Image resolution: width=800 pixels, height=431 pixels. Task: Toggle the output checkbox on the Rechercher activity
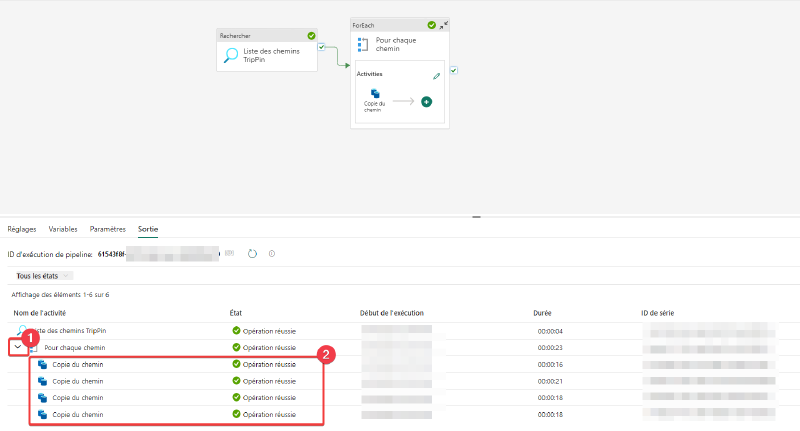tap(321, 47)
